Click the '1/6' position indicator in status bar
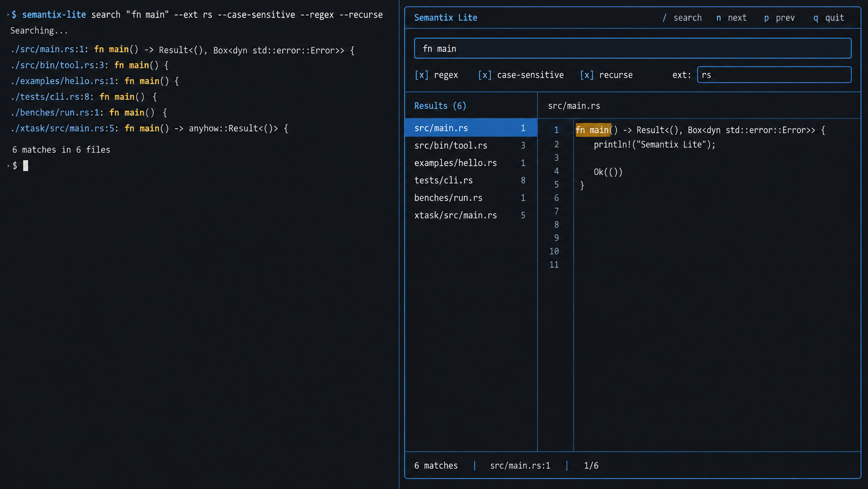The width and height of the screenshot is (868, 489). click(x=591, y=466)
